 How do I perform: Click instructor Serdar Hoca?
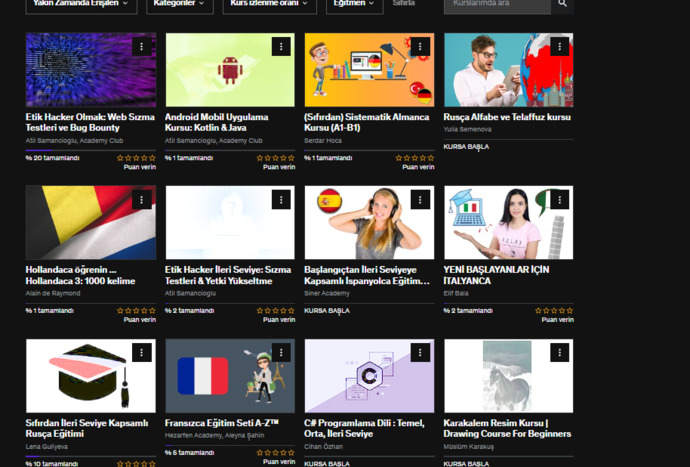(323, 140)
